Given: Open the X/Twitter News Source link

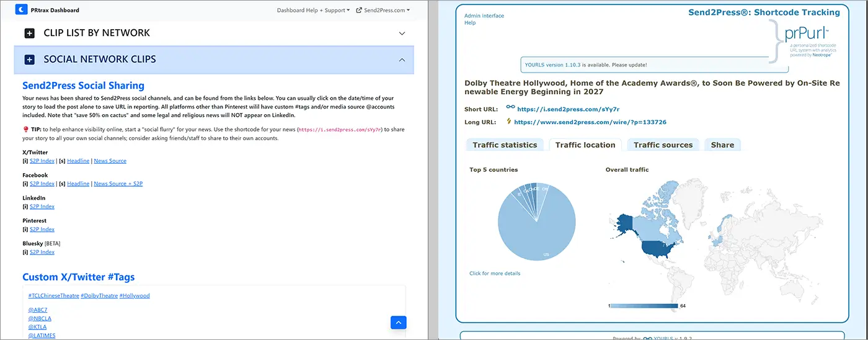Looking at the screenshot, I should point(110,161).
